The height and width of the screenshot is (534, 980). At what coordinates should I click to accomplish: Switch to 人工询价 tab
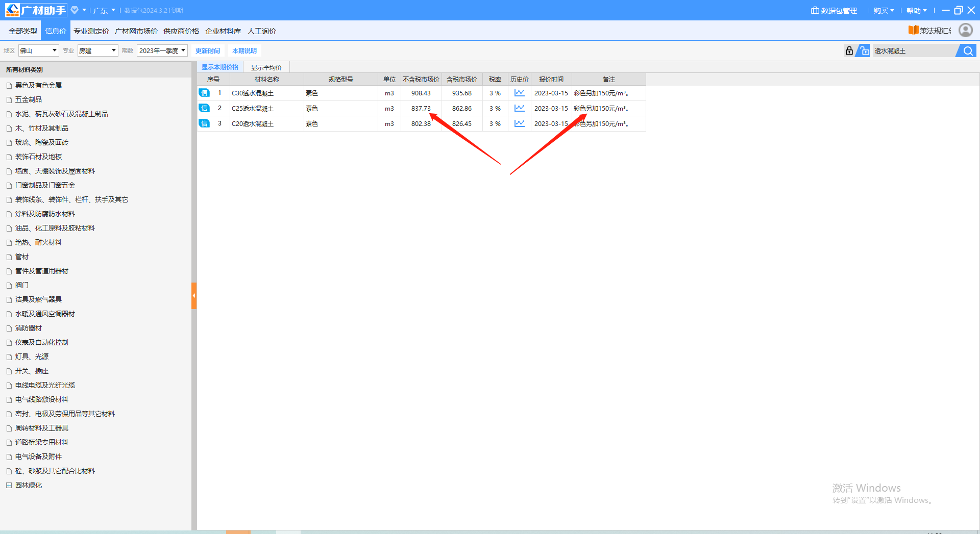[x=262, y=31]
